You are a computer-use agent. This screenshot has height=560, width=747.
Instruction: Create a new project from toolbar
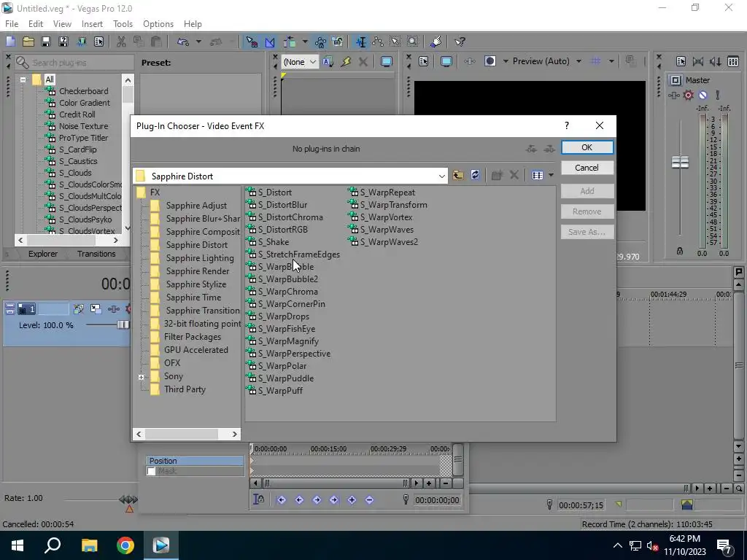click(10, 42)
